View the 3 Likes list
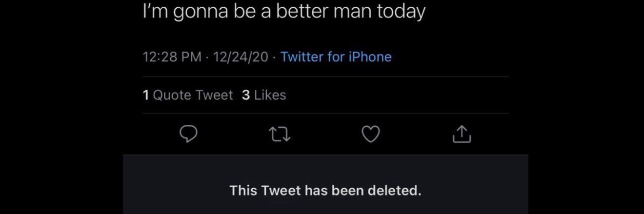 point(264,95)
